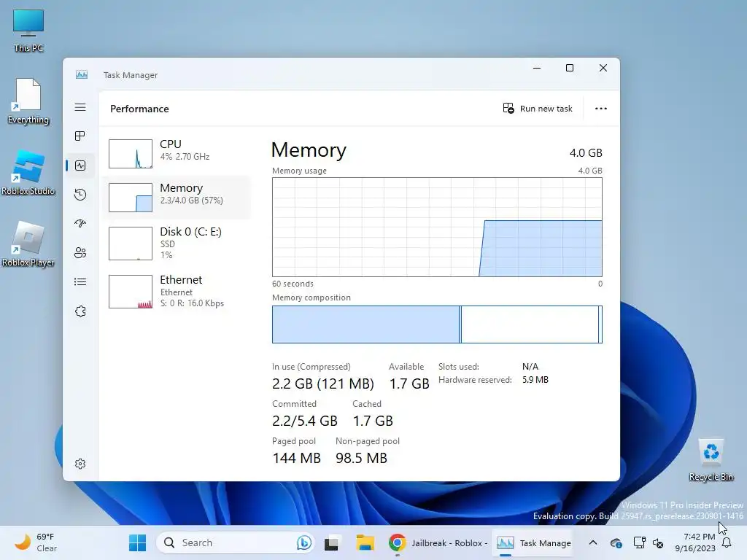Click the Ethernet mini graph thumbnail
This screenshot has width=747, height=560.
(x=131, y=292)
